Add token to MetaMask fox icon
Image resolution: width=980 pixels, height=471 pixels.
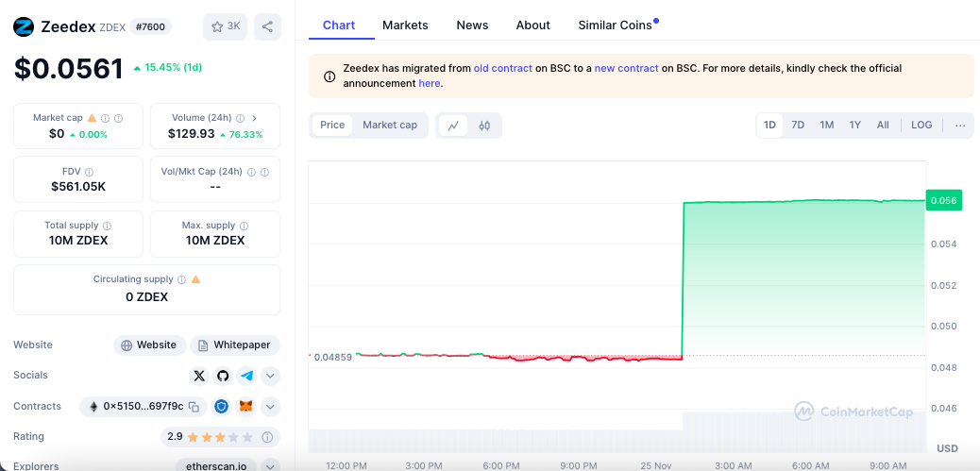[x=246, y=407]
